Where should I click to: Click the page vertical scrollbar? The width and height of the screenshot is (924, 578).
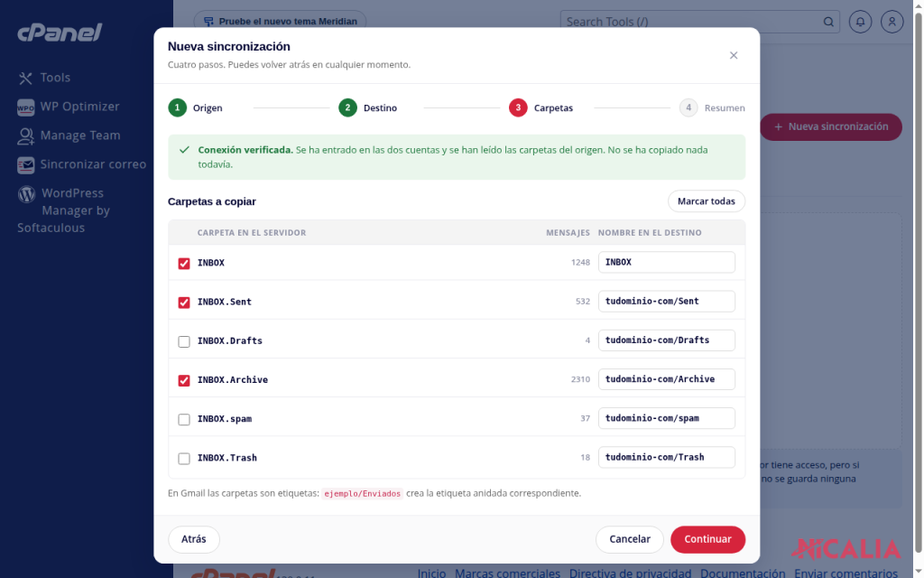tap(918, 283)
